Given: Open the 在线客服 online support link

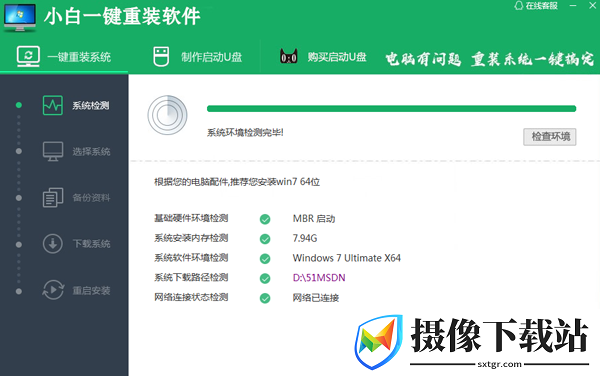Looking at the screenshot, I should [536, 6].
